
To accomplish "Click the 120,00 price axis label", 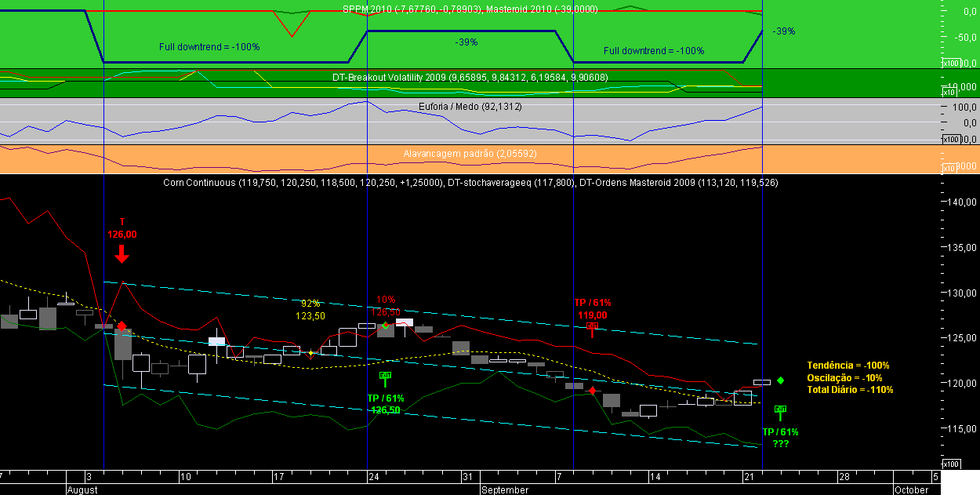I will coord(960,384).
